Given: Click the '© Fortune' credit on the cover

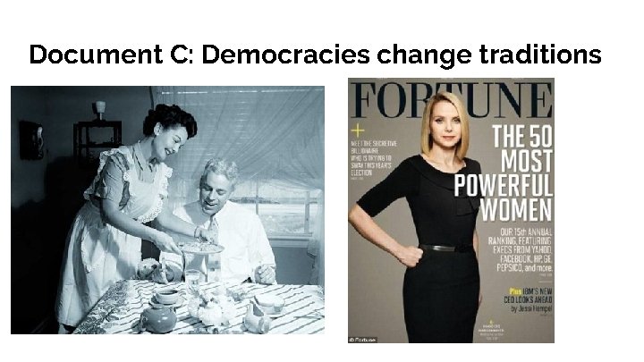Looking at the screenshot, I should (362, 340).
